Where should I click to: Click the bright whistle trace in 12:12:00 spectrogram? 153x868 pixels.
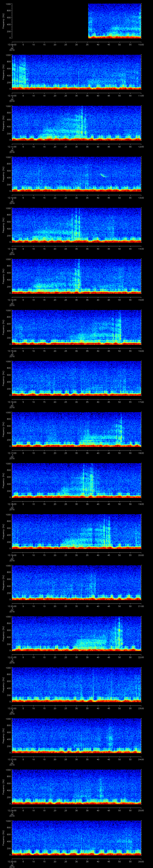pyautogui.click(x=103, y=175)
